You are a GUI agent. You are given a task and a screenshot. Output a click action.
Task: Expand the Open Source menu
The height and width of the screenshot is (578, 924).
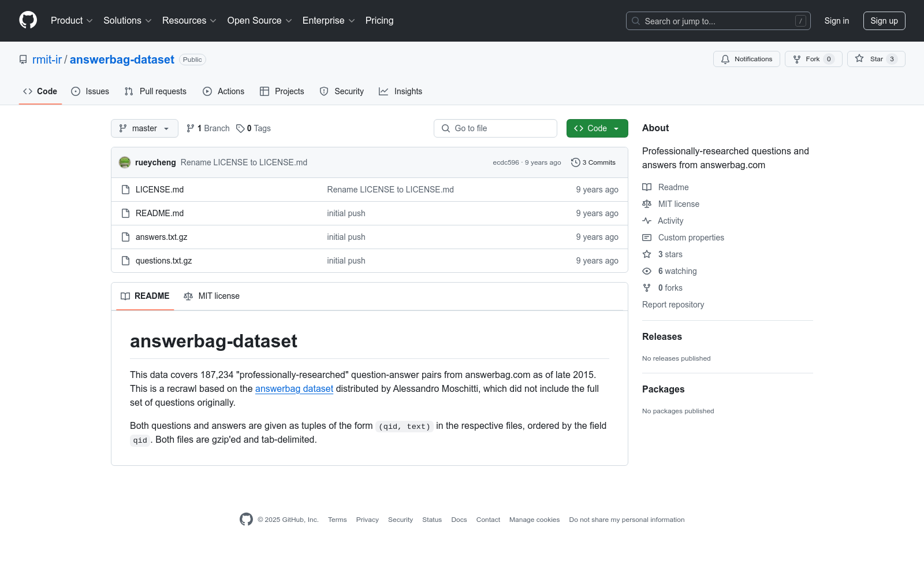tap(260, 21)
